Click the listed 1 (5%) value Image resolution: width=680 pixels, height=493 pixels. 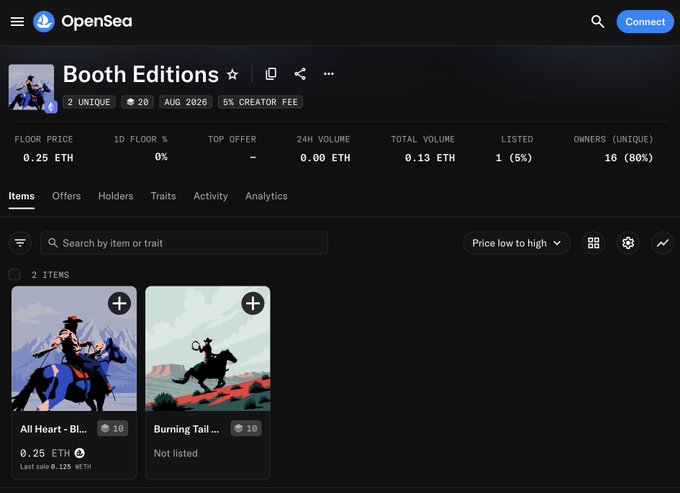coord(514,158)
